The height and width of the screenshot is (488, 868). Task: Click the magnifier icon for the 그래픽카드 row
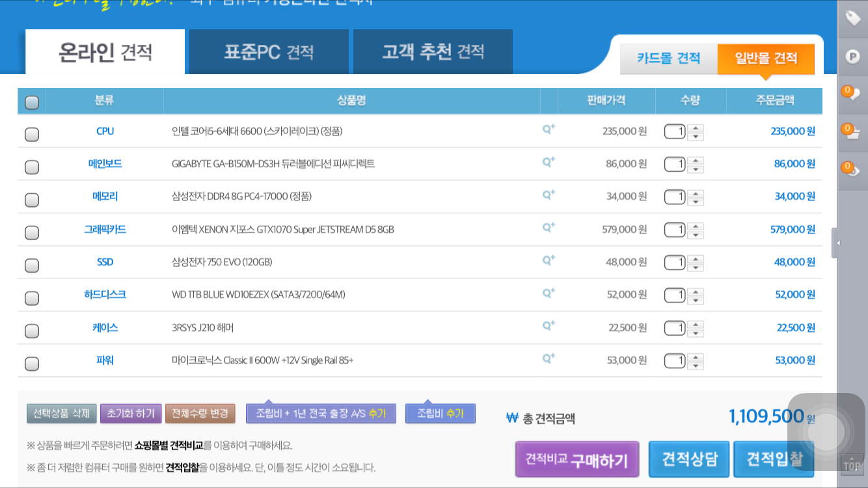[x=549, y=228]
